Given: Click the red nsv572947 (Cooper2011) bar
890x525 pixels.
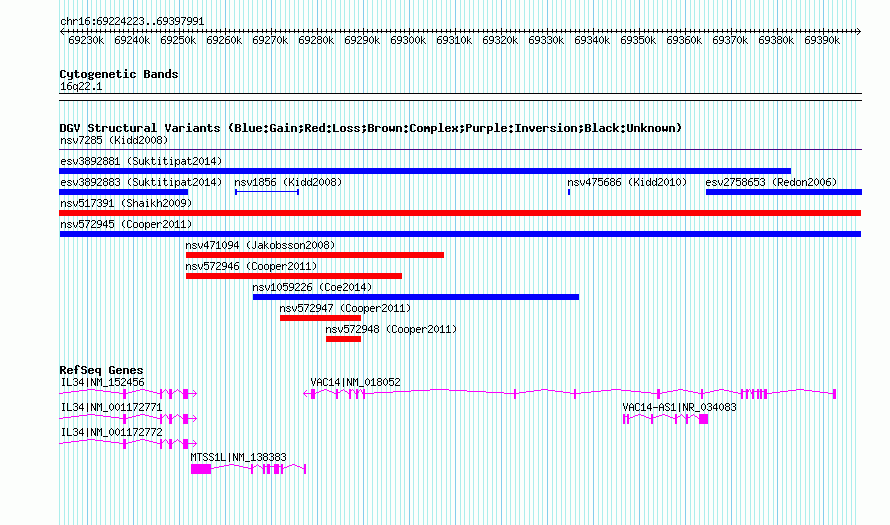Looking at the screenshot, I should click(320, 318).
